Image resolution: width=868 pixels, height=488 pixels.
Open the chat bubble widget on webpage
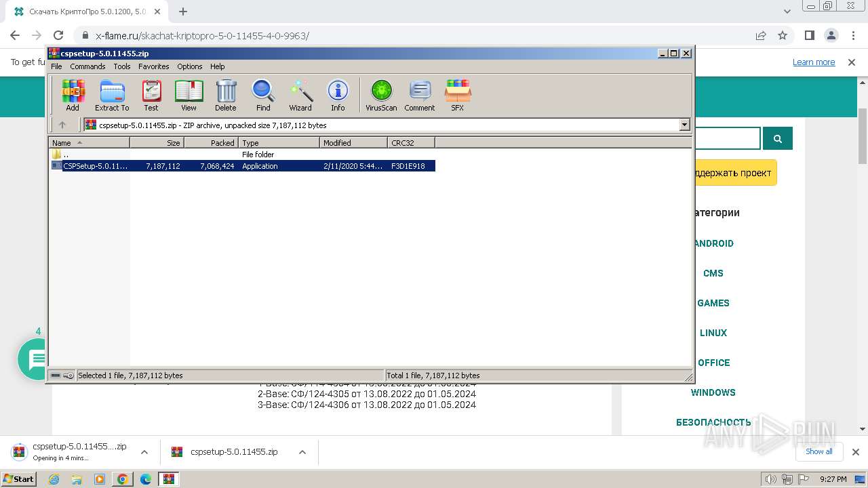pos(35,359)
